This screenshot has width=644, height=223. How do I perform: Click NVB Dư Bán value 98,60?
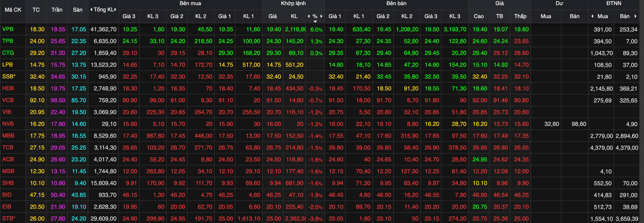tap(579, 124)
